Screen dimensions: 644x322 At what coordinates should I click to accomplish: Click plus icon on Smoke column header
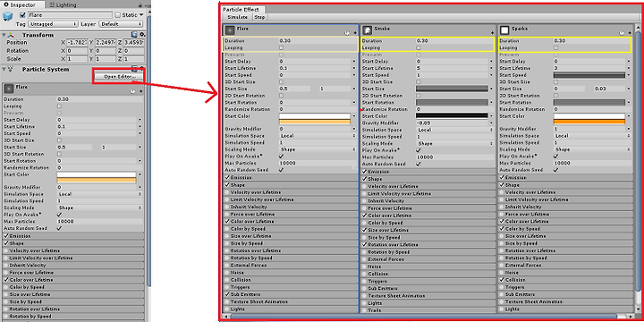[x=492, y=32]
